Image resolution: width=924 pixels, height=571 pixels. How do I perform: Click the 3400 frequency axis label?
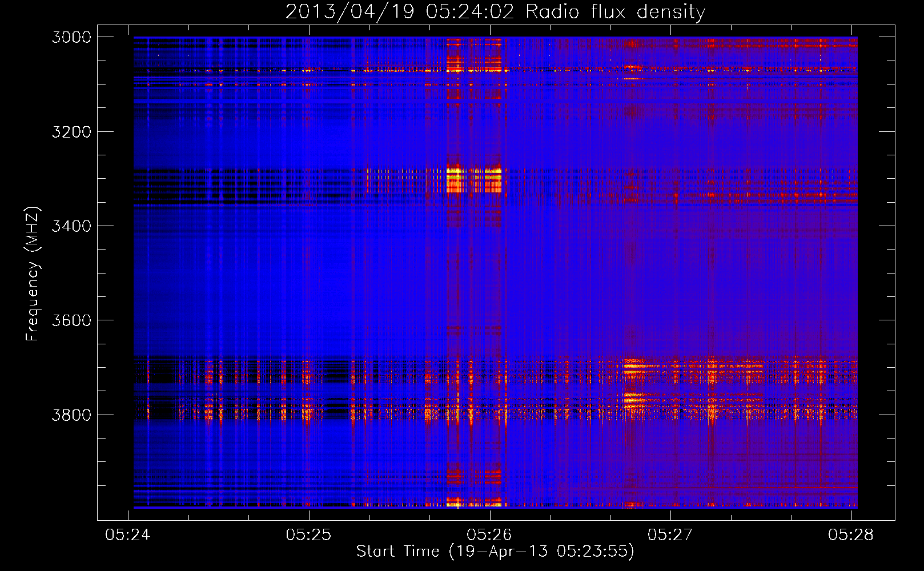coord(71,226)
